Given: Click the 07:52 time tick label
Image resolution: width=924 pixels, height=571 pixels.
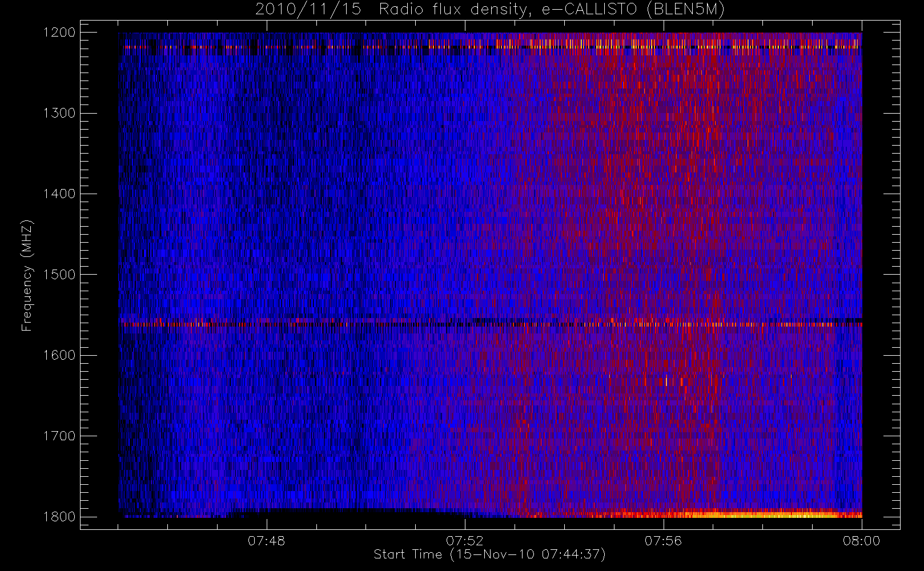Looking at the screenshot, I should [465, 541].
